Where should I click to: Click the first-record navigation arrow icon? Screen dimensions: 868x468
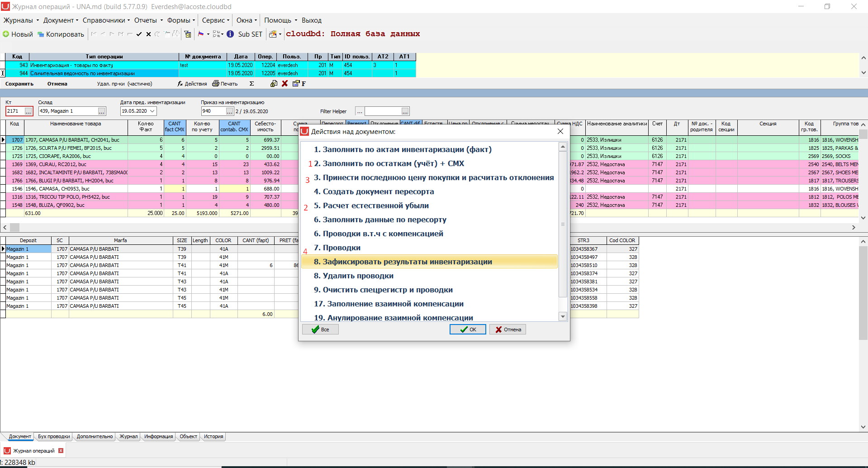[94, 34]
